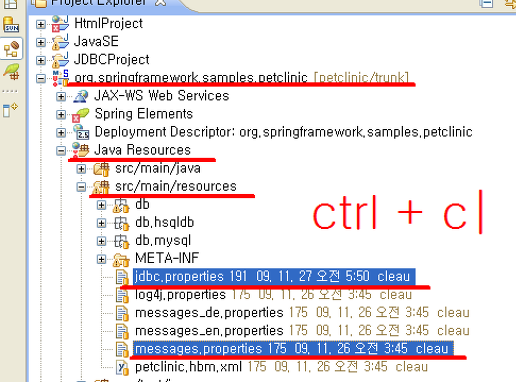Expand the Deployment Descriptor node

(x=61, y=133)
